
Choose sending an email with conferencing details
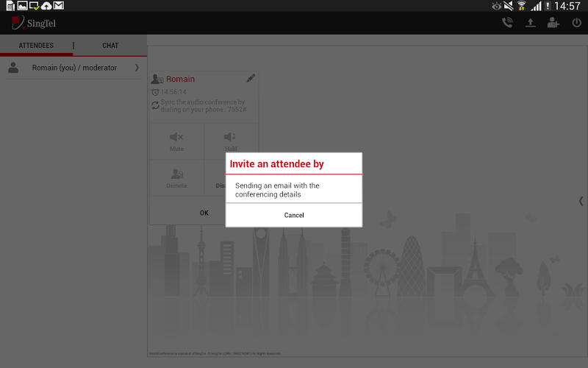(293, 190)
